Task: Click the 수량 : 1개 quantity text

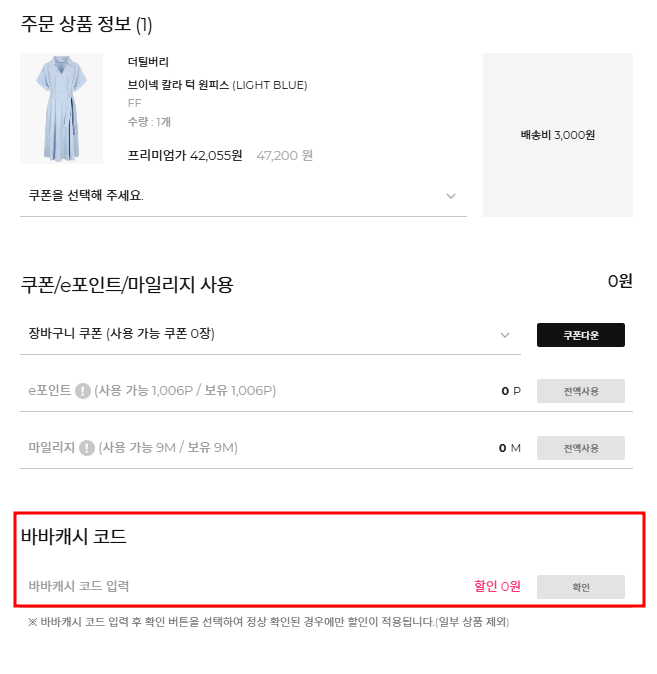Action: tap(150, 122)
